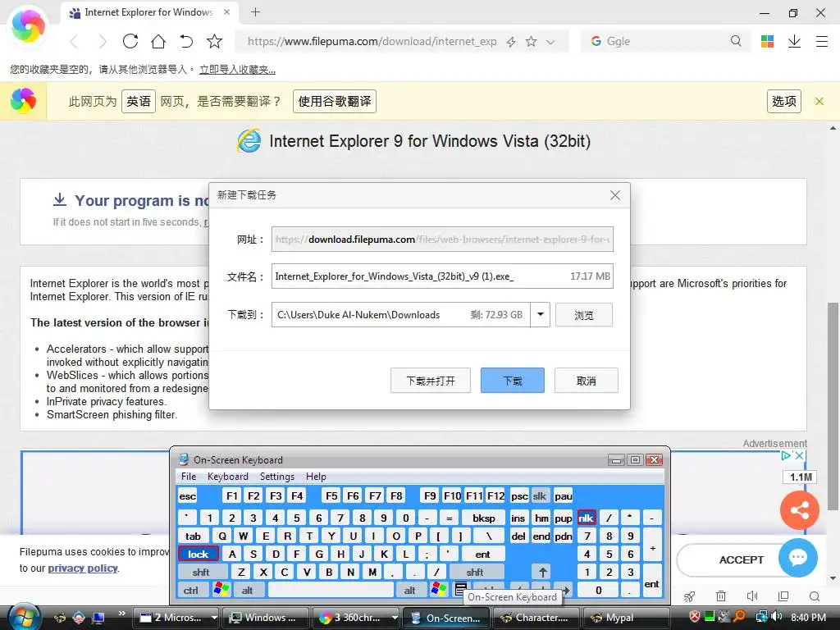Click the up arrow key on keyboard

543,572
